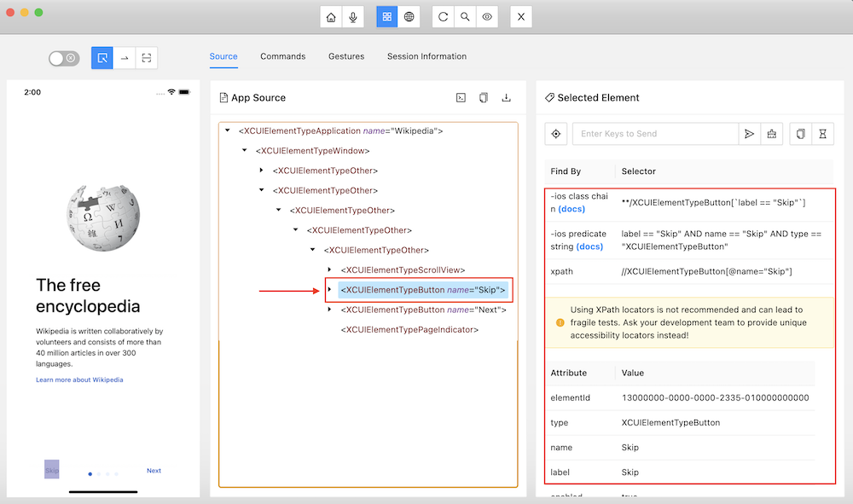
Task: Tap the selected element target icon
Action: coord(556,134)
